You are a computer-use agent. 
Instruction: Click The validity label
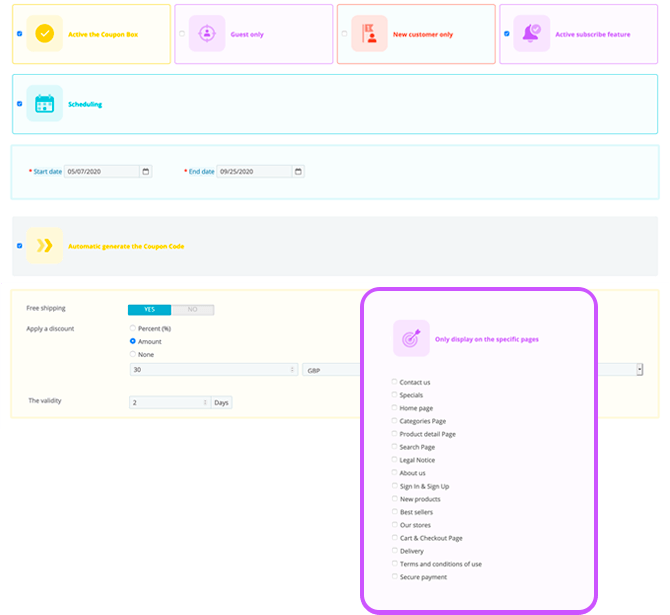(x=45, y=400)
